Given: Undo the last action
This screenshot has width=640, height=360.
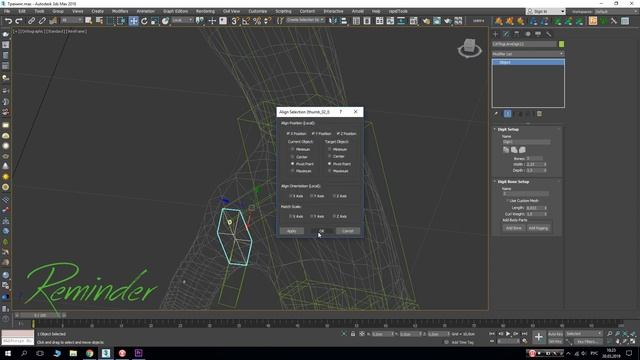Looking at the screenshot, I should click(8, 21).
